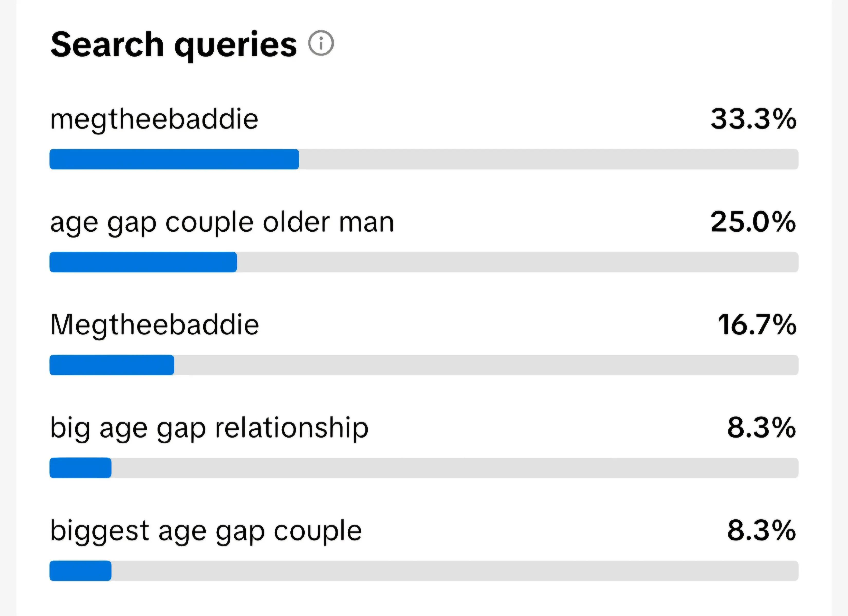Click the 16.7% percentage value
Screen dimensions: 848x616
click(x=757, y=325)
